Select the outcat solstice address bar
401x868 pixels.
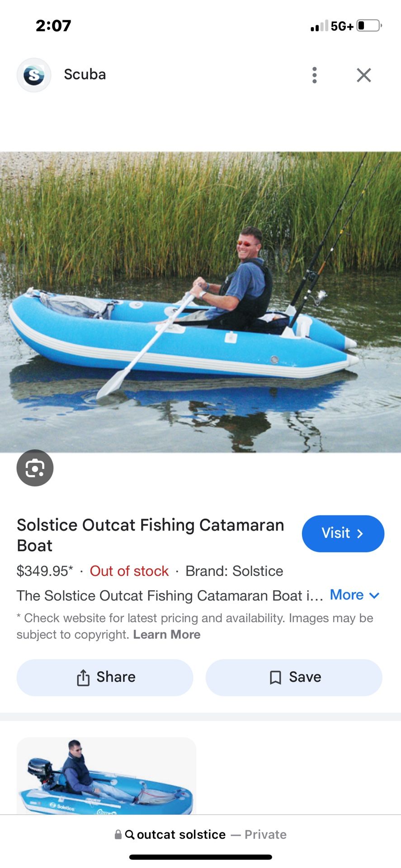click(200, 835)
